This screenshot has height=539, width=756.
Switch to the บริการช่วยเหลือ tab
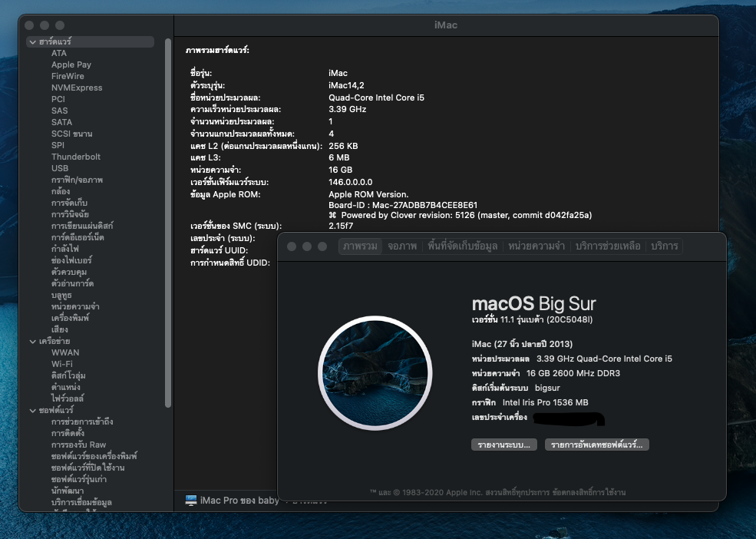[608, 246]
